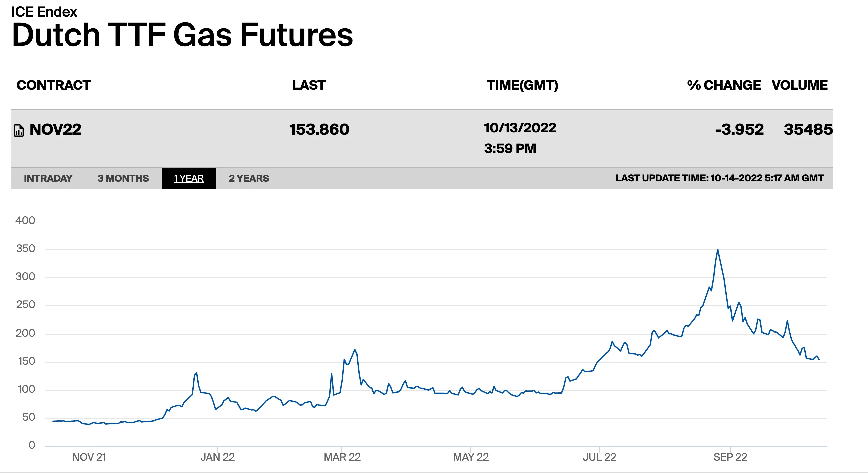This screenshot has height=474, width=868.
Task: Select the 3 MONTHS tab
Action: [123, 178]
